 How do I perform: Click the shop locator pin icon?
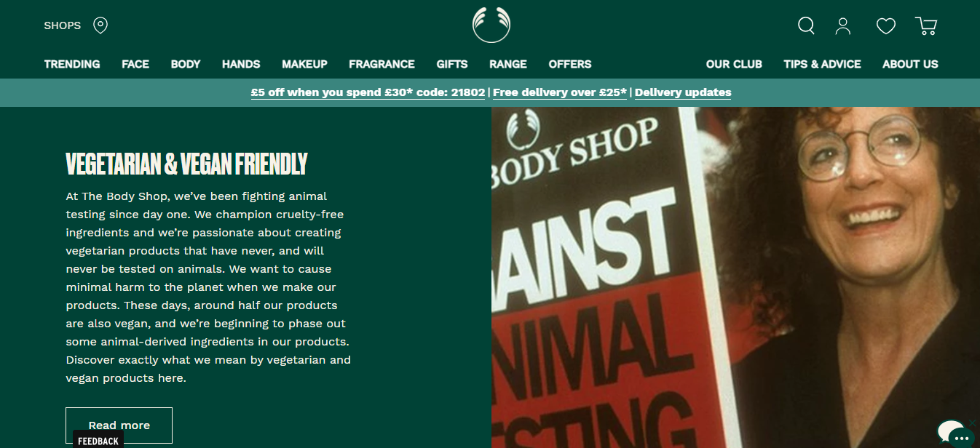click(100, 25)
